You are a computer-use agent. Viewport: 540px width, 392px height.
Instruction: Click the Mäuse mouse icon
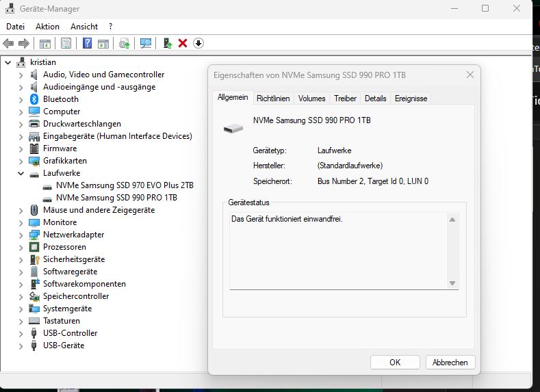(x=34, y=210)
